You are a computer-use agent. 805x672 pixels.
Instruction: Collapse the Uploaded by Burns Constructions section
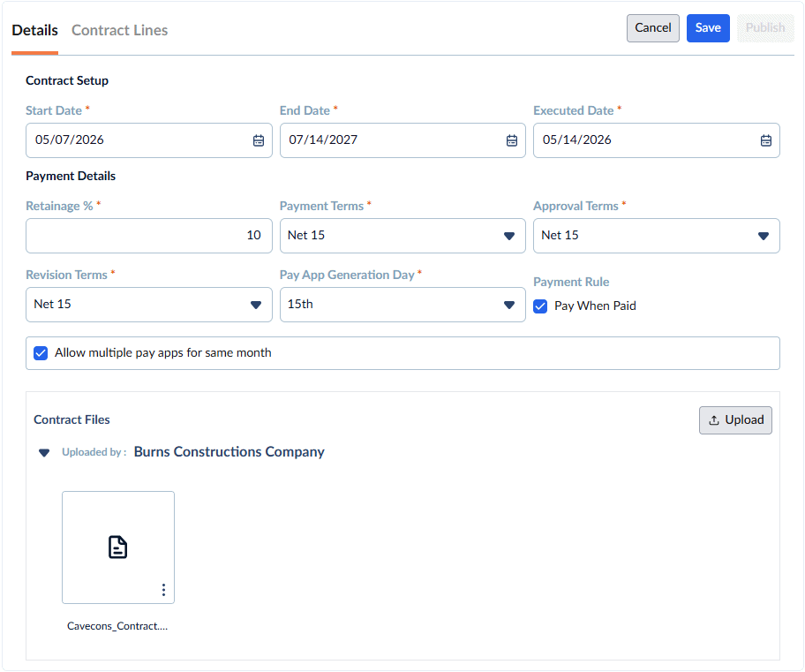44,453
